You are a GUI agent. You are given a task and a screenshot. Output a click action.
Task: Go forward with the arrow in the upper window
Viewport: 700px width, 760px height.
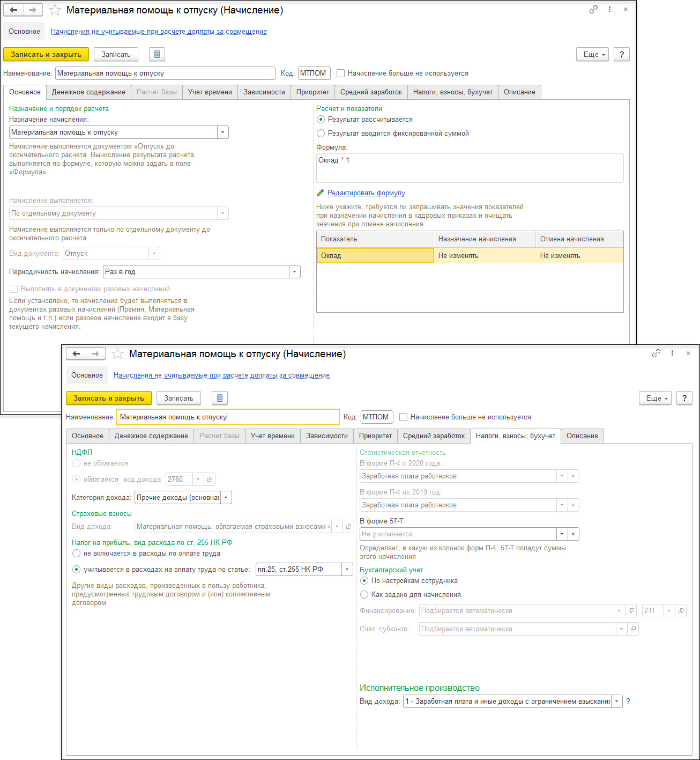pyautogui.click(x=33, y=10)
